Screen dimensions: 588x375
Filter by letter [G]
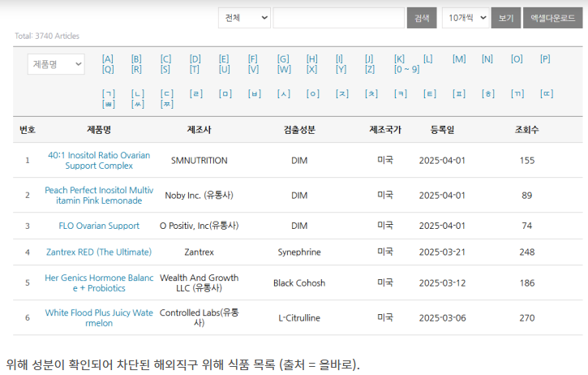click(283, 59)
